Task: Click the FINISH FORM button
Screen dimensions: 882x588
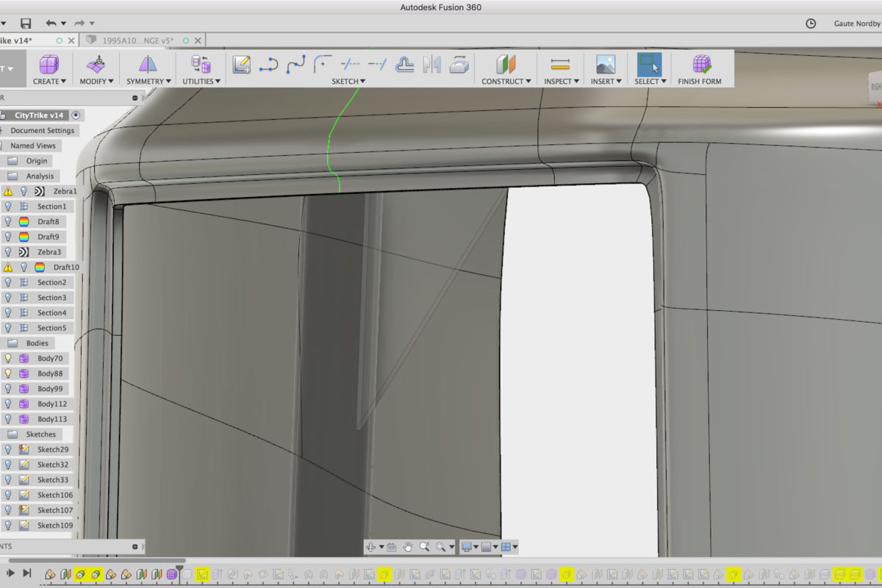Action: pyautogui.click(x=699, y=70)
